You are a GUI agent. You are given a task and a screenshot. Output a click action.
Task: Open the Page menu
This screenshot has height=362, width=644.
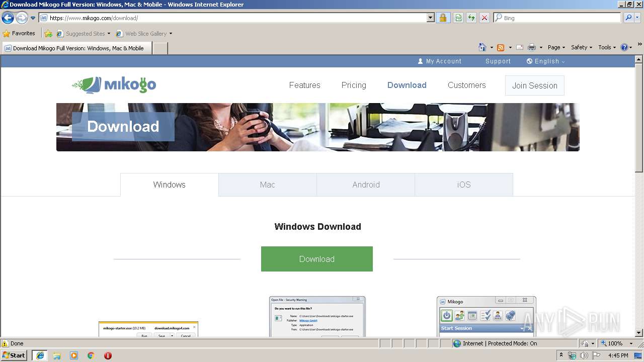(x=556, y=47)
